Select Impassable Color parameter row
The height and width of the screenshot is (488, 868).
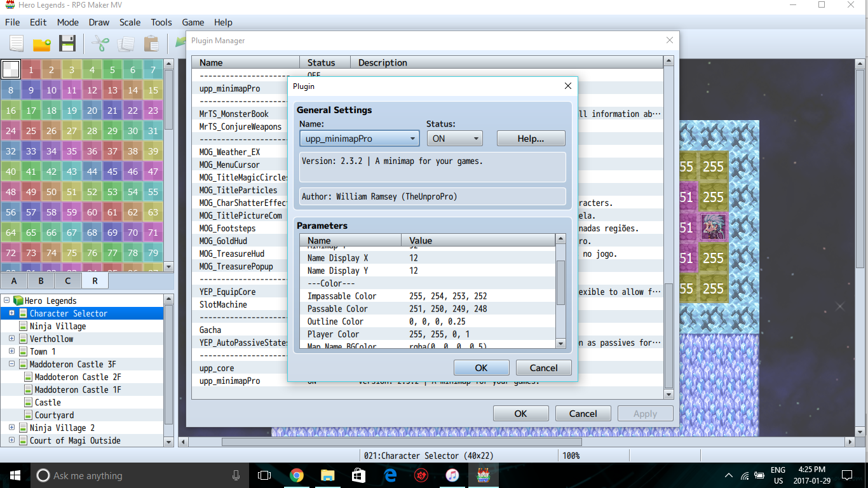coord(428,296)
